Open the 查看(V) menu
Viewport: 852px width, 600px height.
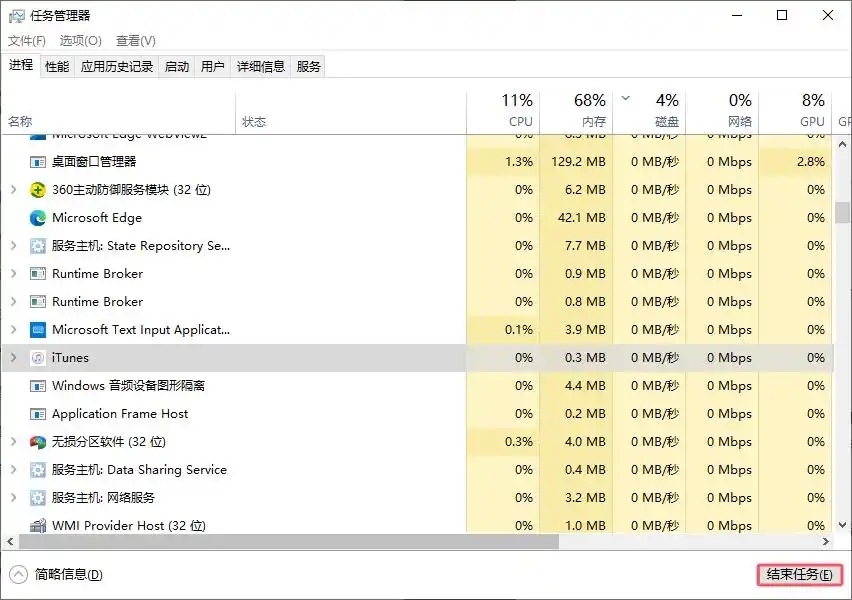135,41
